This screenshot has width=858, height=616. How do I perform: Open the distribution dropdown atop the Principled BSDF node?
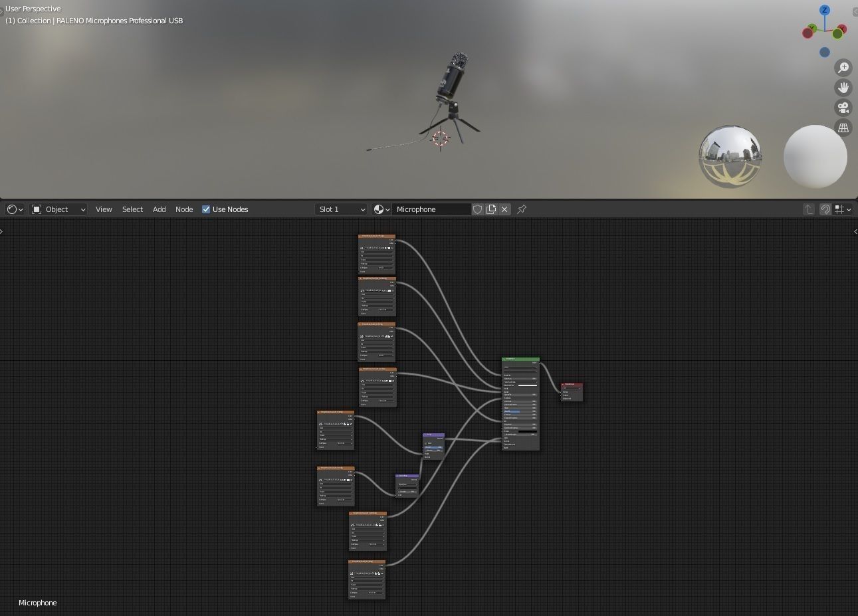(x=520, y=367)
